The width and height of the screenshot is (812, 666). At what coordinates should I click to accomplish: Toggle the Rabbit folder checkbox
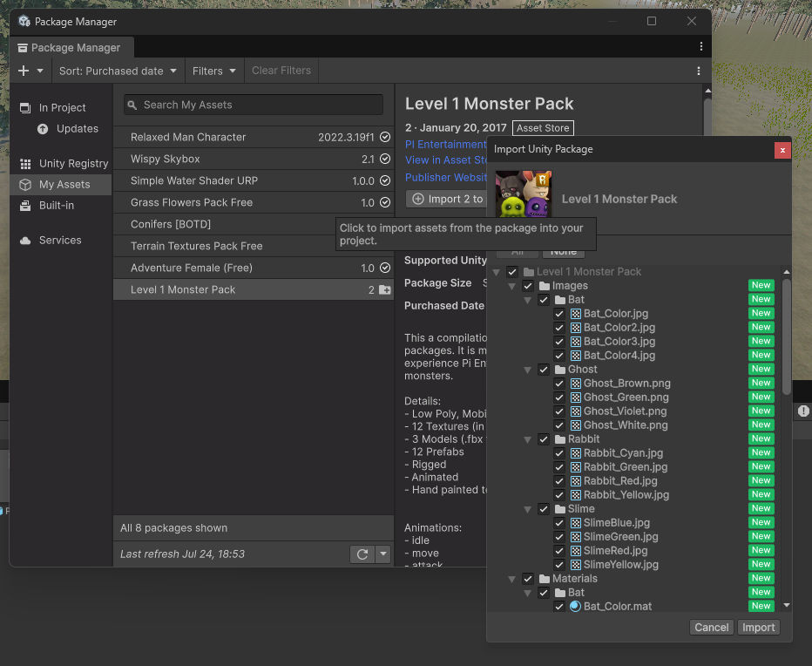pyautogui.click(x=544, y=438)
